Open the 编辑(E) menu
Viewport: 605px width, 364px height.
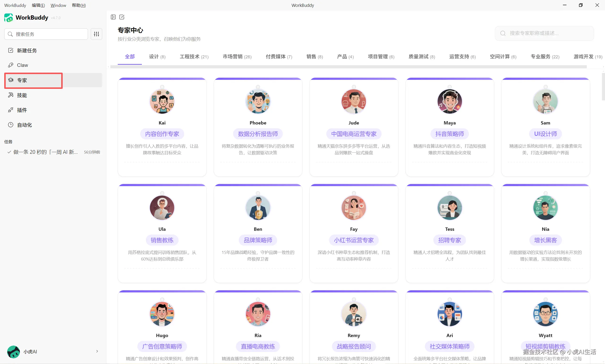coord(38,5)
